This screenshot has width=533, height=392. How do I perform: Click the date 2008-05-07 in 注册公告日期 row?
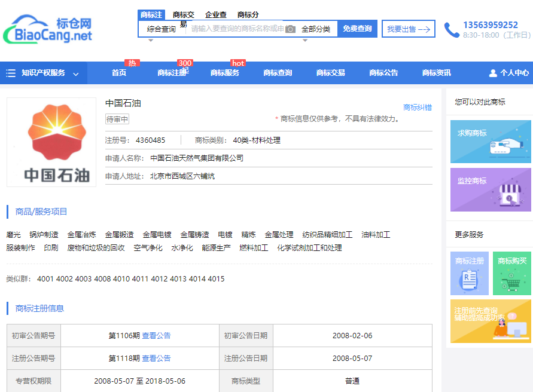tap(352, 359)
